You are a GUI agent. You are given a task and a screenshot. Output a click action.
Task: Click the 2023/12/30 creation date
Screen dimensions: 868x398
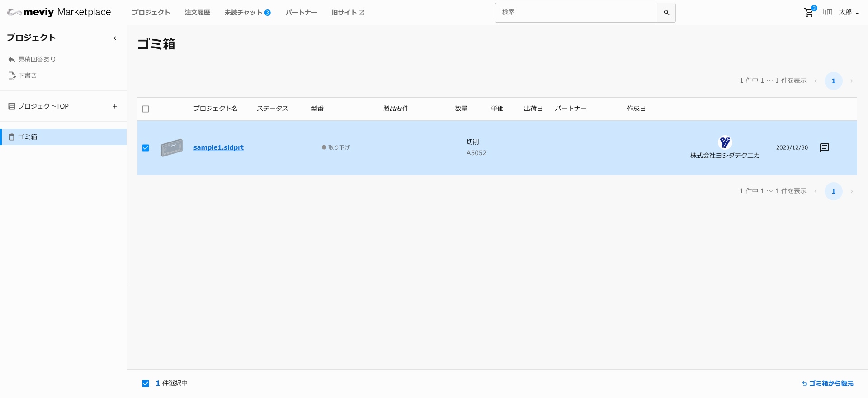click(792, 147)
